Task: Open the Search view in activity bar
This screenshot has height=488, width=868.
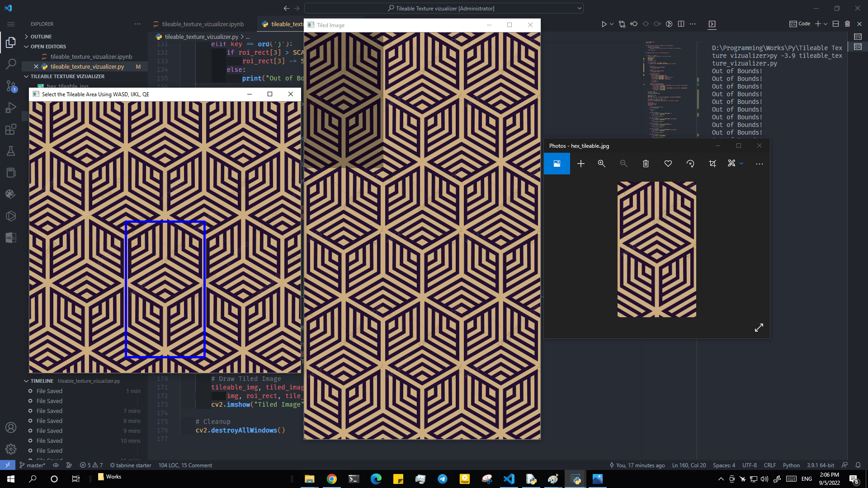Action: pos(11,64)
